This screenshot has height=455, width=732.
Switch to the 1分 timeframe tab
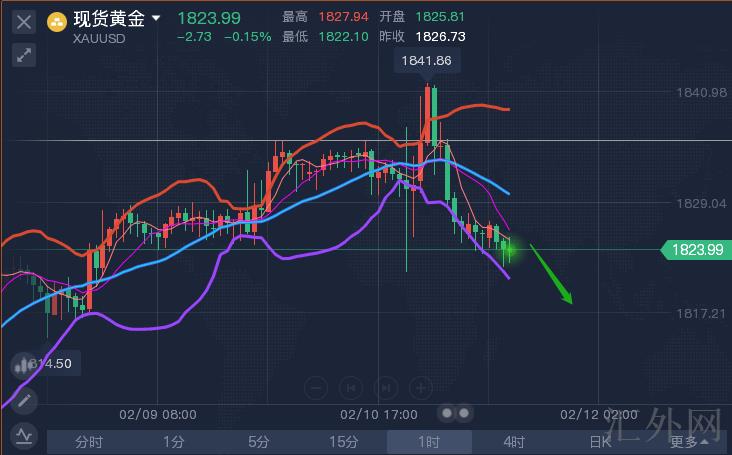[174, 442]
